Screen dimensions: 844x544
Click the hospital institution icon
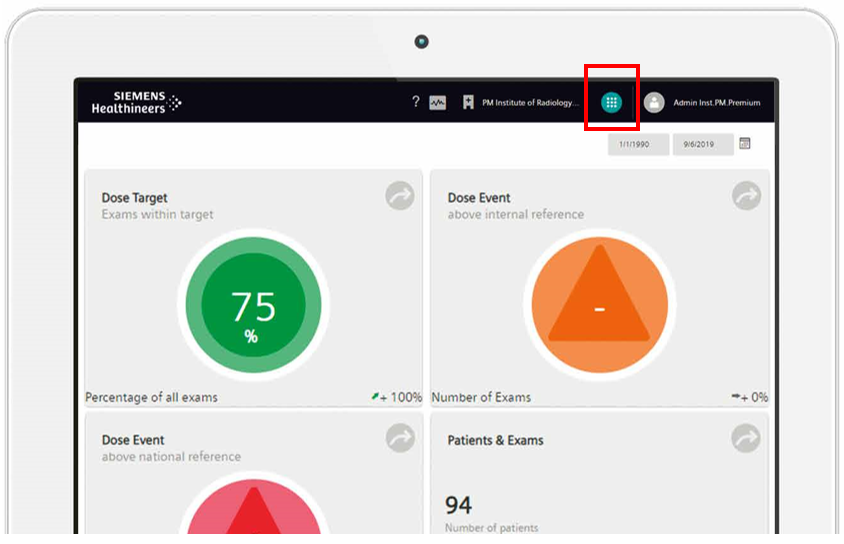pos(468,102)
